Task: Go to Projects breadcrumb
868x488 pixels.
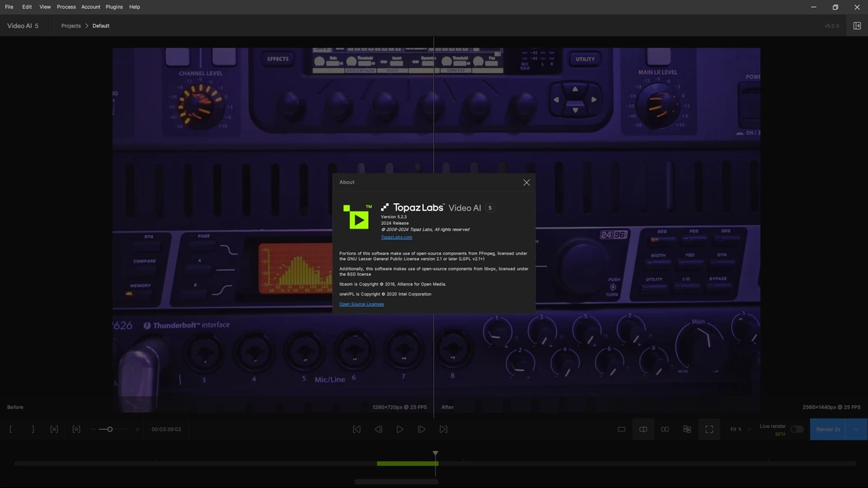Action: coord(71,26)
